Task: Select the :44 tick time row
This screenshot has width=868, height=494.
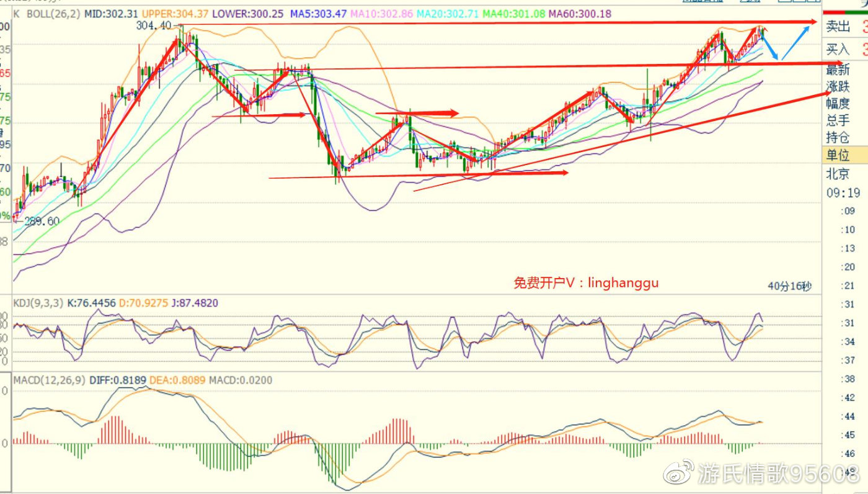Action: [x=848, y=416]
